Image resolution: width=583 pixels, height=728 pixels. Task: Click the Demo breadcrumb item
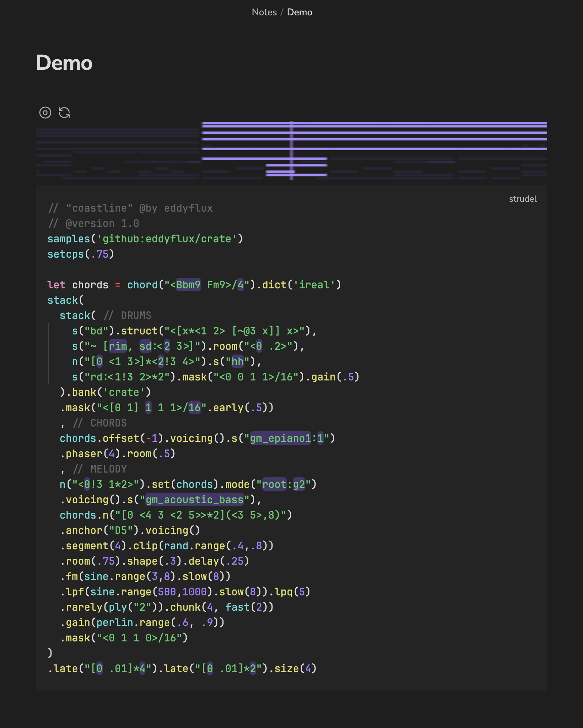tap(300, 12)
